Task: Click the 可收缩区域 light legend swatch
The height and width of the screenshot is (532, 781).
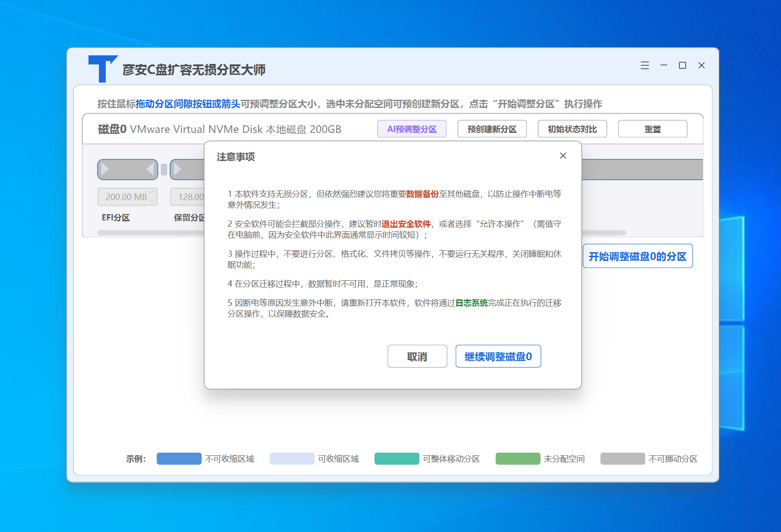Action: (292, 459)
